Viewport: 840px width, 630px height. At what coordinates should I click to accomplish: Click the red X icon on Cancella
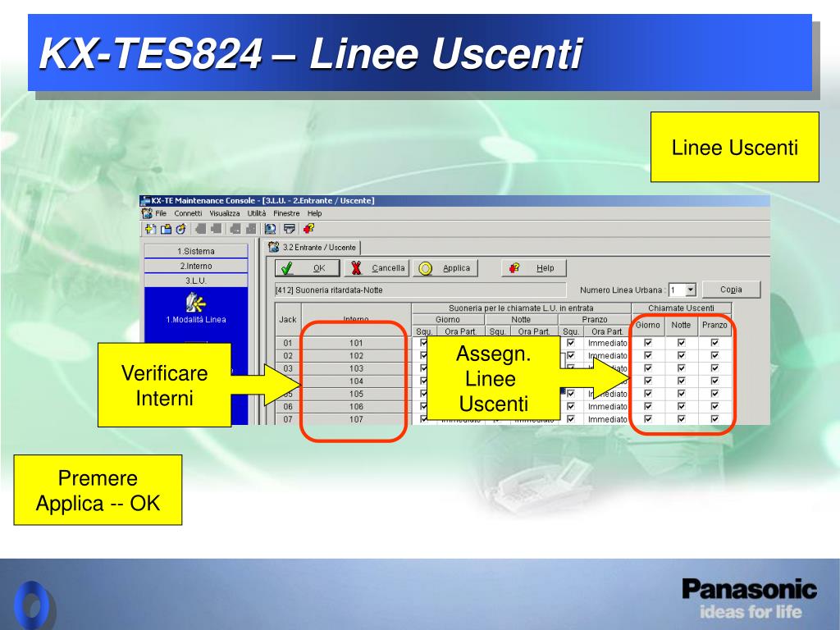(x=356, y=268)
